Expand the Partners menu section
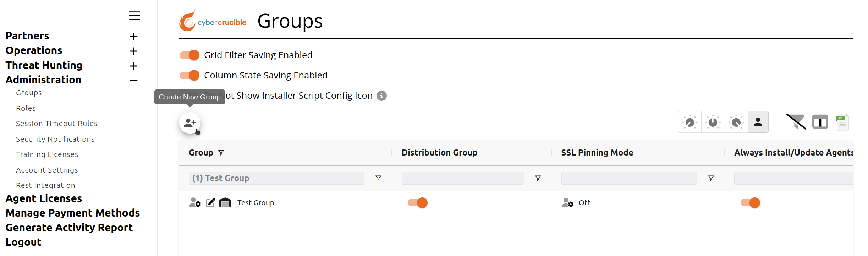 point(133,36)
